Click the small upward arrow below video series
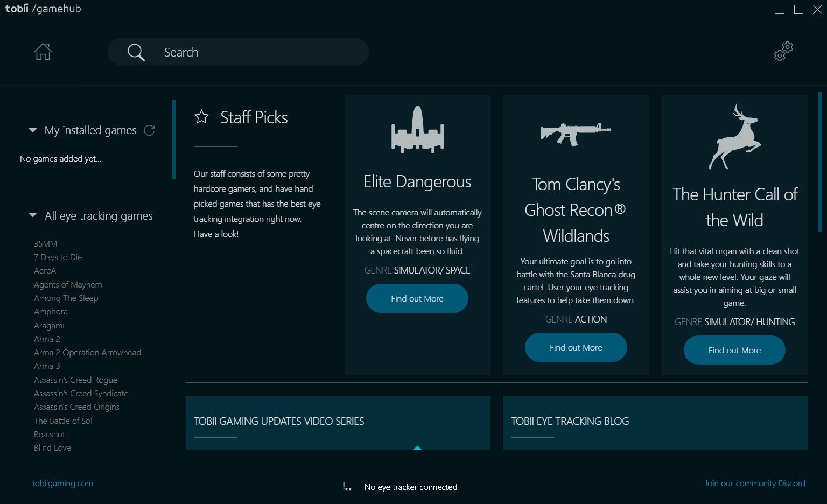 pos(417,447)
